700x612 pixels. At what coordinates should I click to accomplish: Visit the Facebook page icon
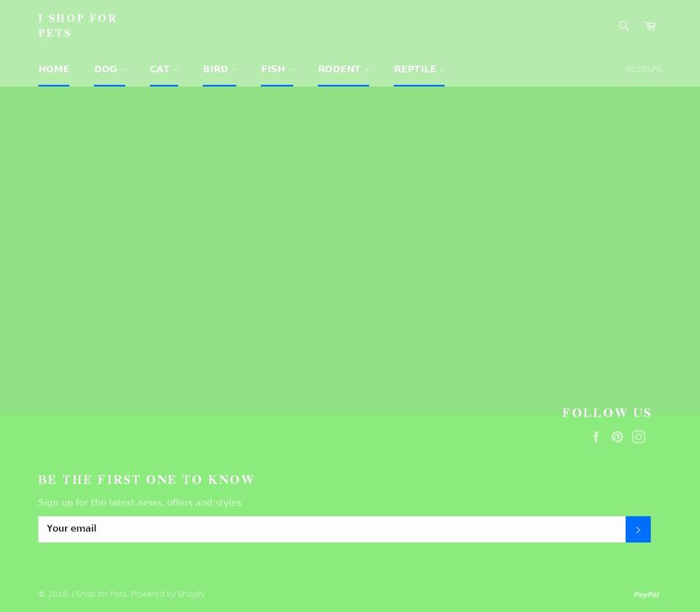(596, 436)
